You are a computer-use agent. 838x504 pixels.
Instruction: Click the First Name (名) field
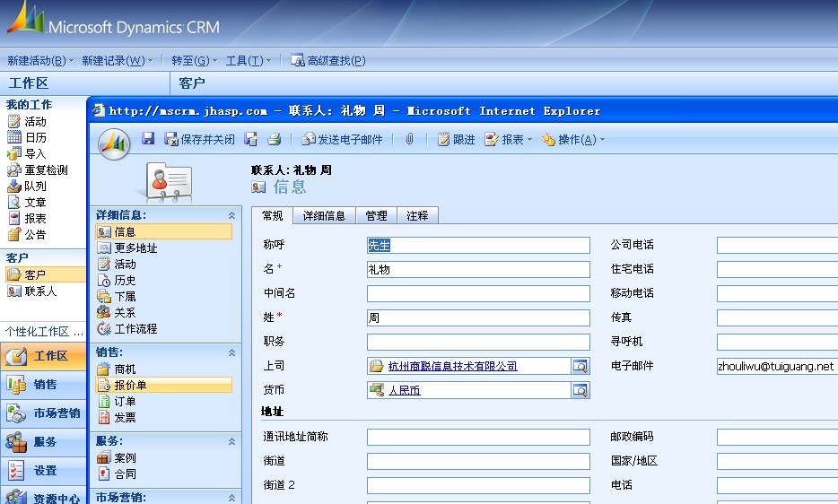478,269
